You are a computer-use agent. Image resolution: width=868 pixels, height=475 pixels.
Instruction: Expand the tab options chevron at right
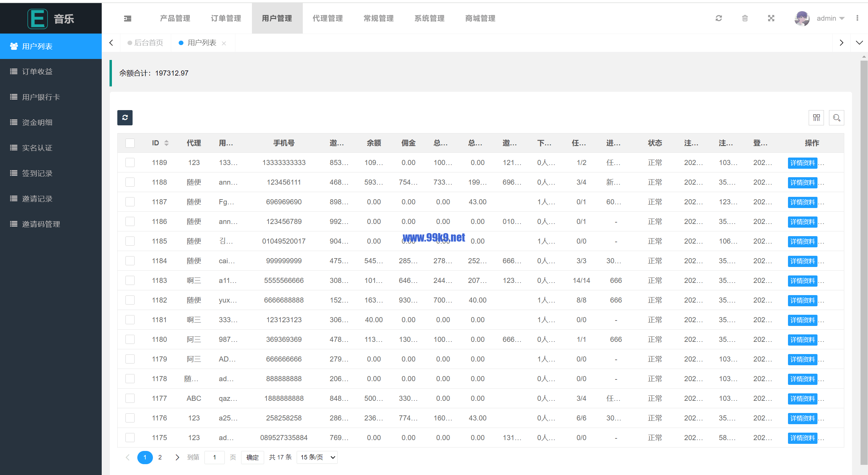[x=859, y=43]
